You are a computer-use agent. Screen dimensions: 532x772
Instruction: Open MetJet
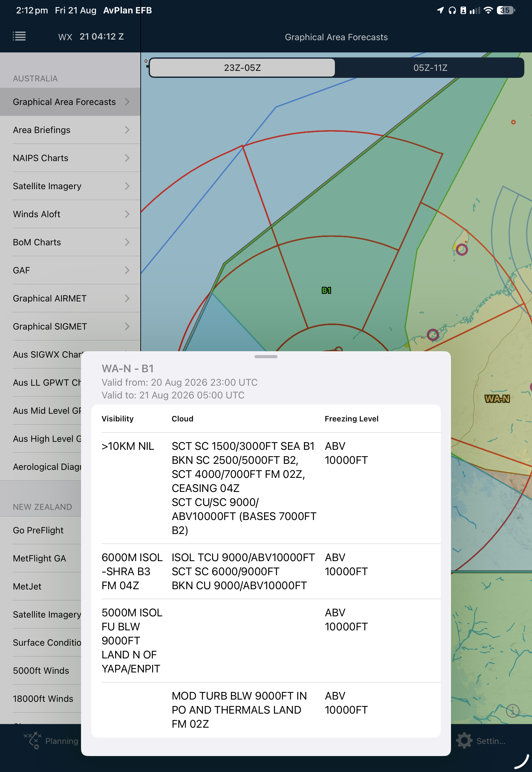pos(40,586)
